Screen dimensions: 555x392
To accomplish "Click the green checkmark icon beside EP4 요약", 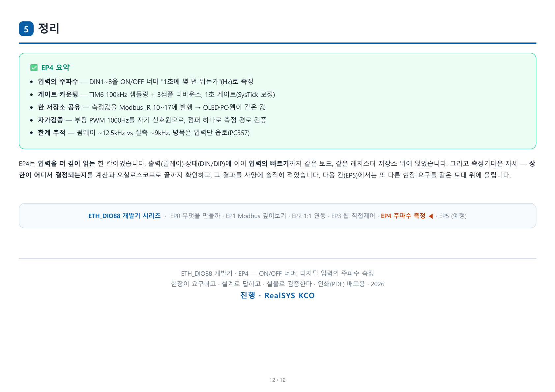I will tap(34, 68).
